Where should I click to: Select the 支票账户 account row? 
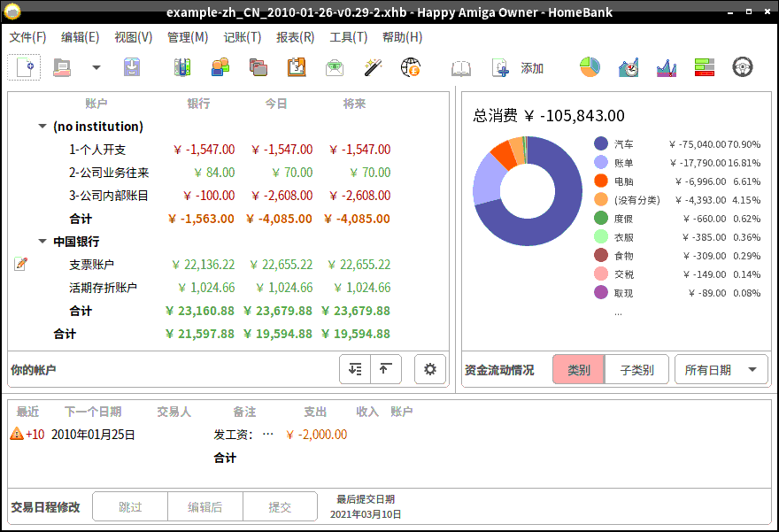pyautogui.click(x=228, y=265)
